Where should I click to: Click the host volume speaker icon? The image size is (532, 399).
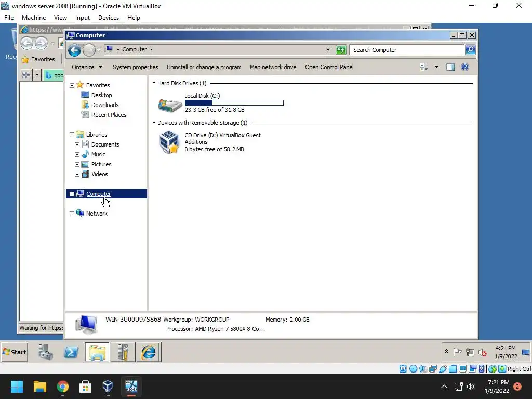pos(471,387)
